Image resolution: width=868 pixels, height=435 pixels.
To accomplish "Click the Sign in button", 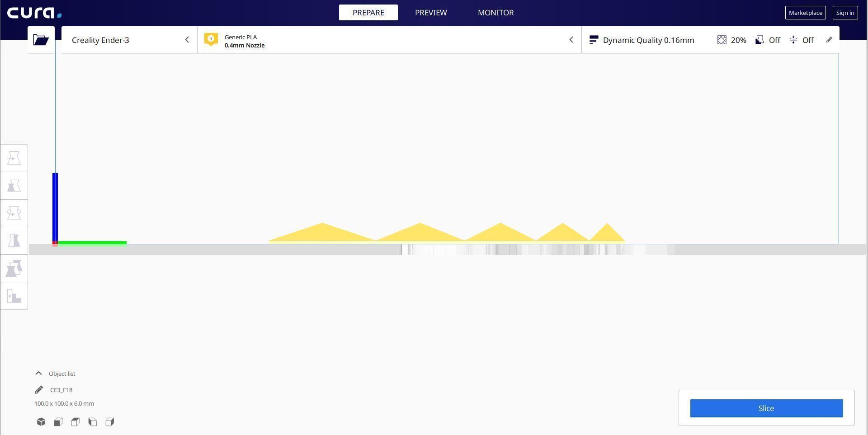I will tap(845, 13).
